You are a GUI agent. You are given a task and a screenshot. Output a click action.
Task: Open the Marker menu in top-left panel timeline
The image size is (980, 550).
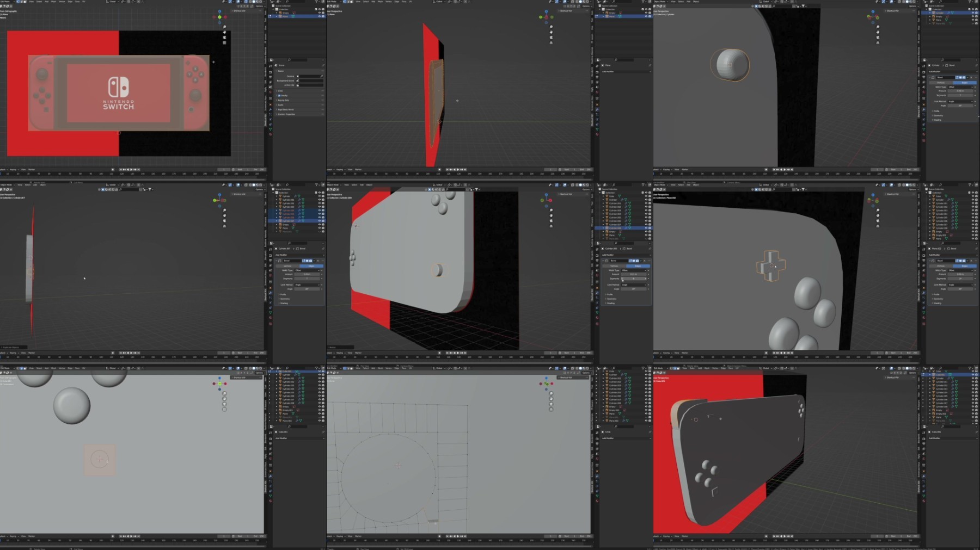(32, 169)
